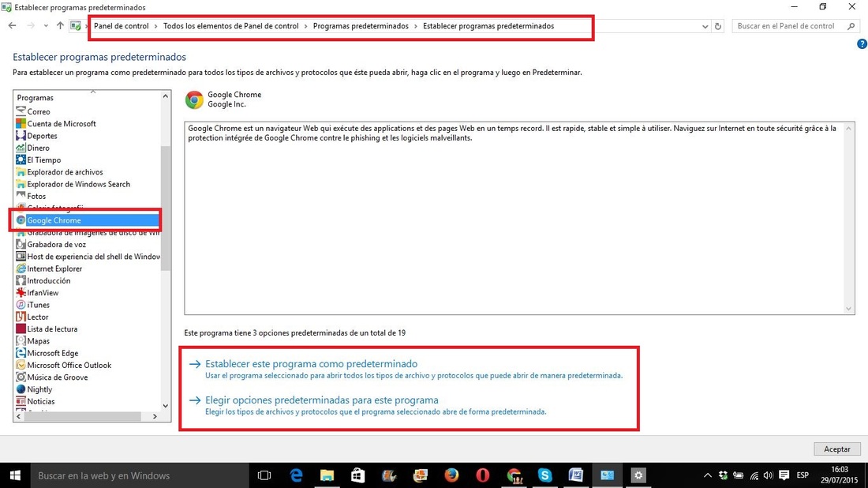This screenshot has width=868, height=488.
Task: Click search box Buscar en el Panel de control
Action: (795, 26)
